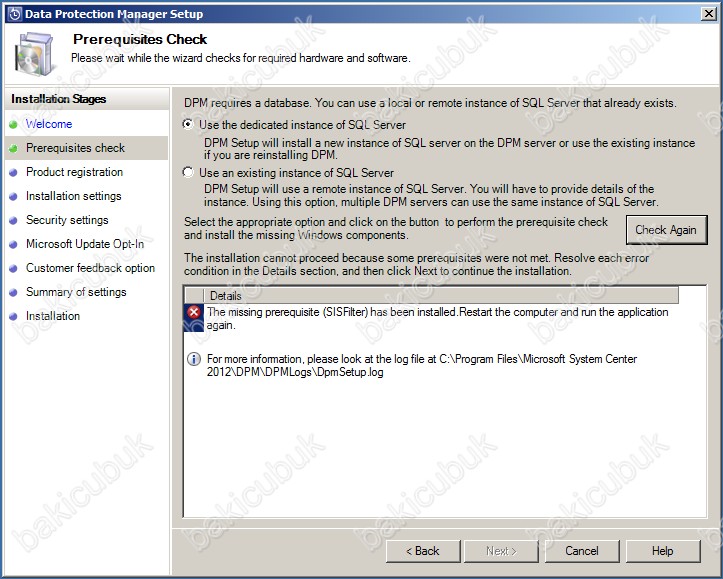Select Use an existing instance of SQL Server
723x579 pixels.
click(x=188, y=172)
